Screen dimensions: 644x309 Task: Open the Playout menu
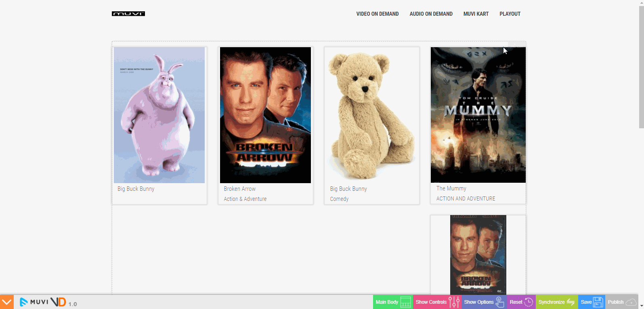click(x=510, y=14)
